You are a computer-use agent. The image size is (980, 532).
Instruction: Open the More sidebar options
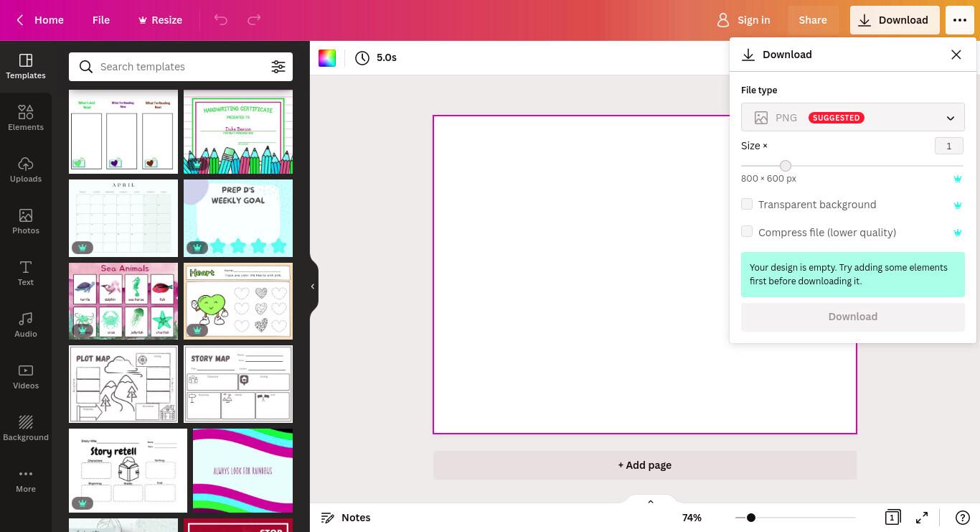point(26,480)
